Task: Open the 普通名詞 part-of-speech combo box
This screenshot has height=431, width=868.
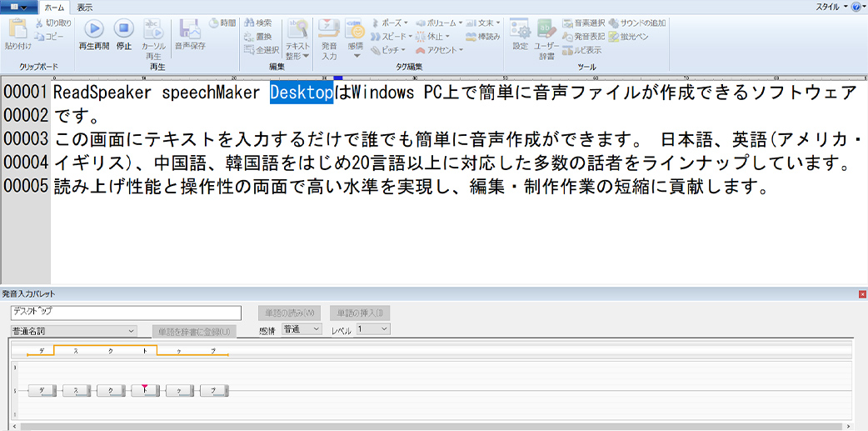Action: pyautogui.click(x=73, y=330)
